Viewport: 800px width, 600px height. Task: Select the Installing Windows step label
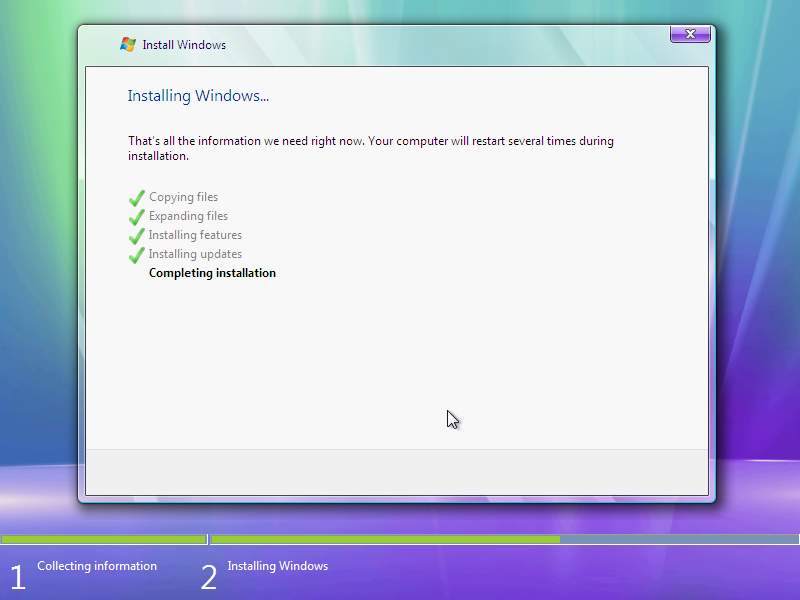pos(277,566)
